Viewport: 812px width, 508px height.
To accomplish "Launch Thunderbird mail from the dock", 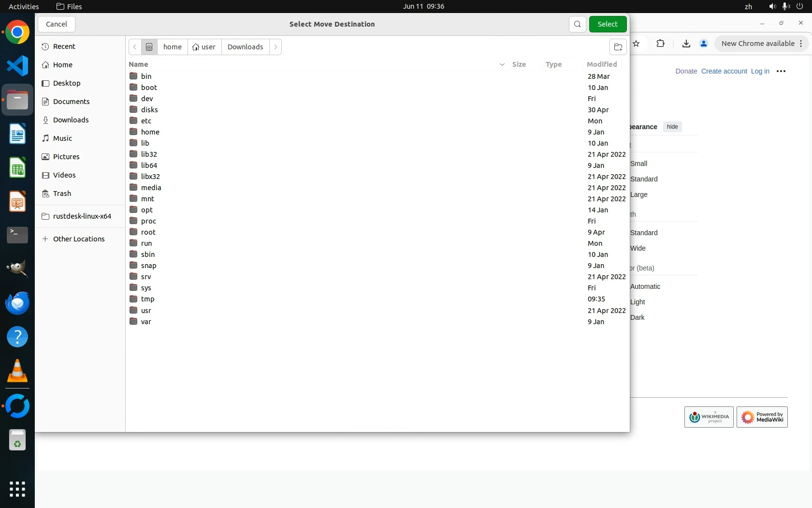I will pos(17,303).
